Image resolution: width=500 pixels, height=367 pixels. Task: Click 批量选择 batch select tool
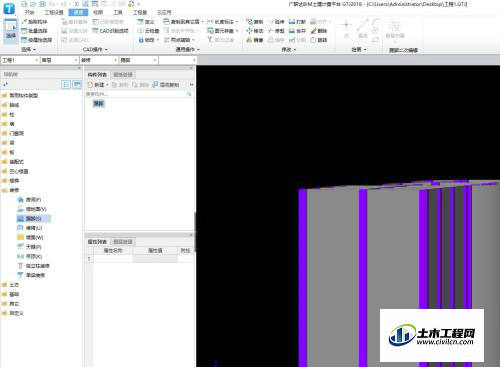point(34,31)
